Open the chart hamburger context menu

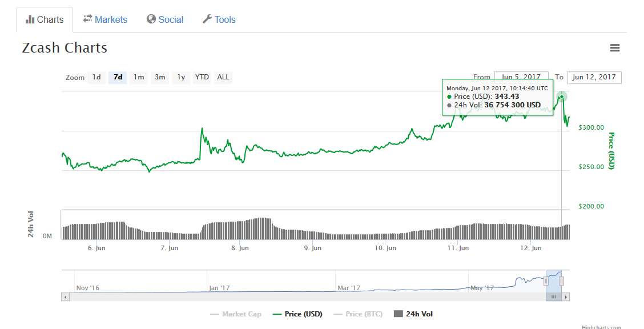pos(614,48)
